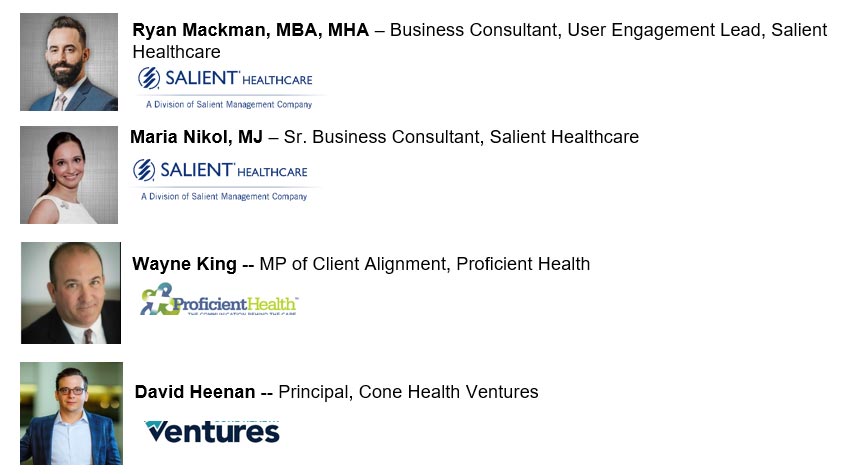This screenshot has width=865, height=474.
Task: Click the Salient circular emblem under Maria Nikol
Action: click(x=144, y=171)
